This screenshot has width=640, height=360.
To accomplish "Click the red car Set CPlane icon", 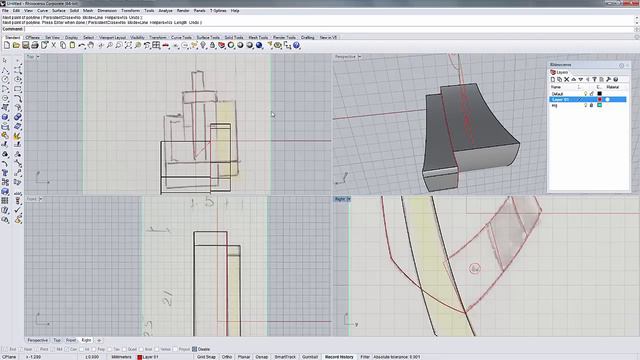I will [x=166, y=45].
